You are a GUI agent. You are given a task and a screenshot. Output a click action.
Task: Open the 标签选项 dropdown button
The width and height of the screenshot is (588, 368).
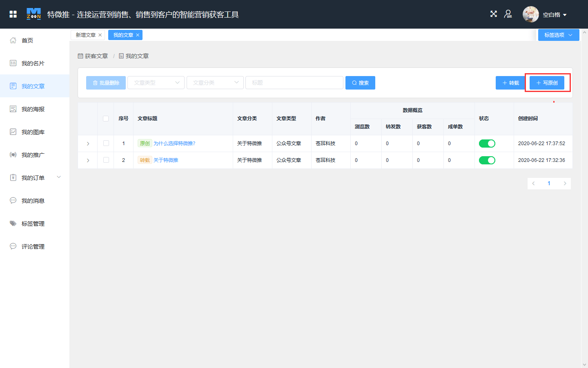pyautogui.click(x=559, y=35)
